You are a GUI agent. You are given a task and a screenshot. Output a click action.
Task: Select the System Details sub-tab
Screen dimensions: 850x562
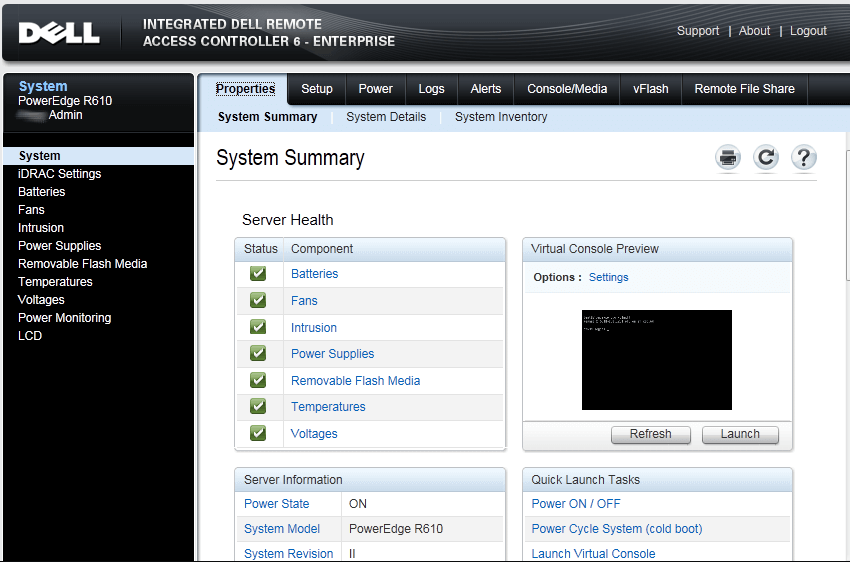click(386, 117)
